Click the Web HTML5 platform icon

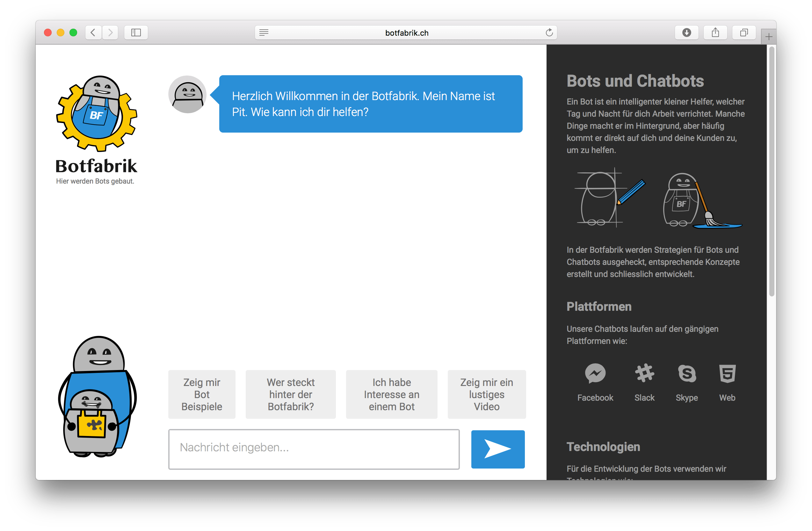(728, 374)
